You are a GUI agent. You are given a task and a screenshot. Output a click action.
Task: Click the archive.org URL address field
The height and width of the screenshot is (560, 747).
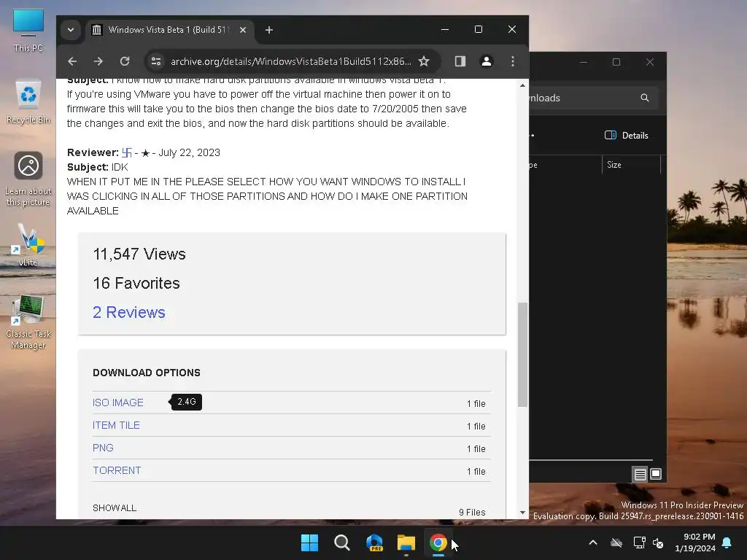(290, 61)
